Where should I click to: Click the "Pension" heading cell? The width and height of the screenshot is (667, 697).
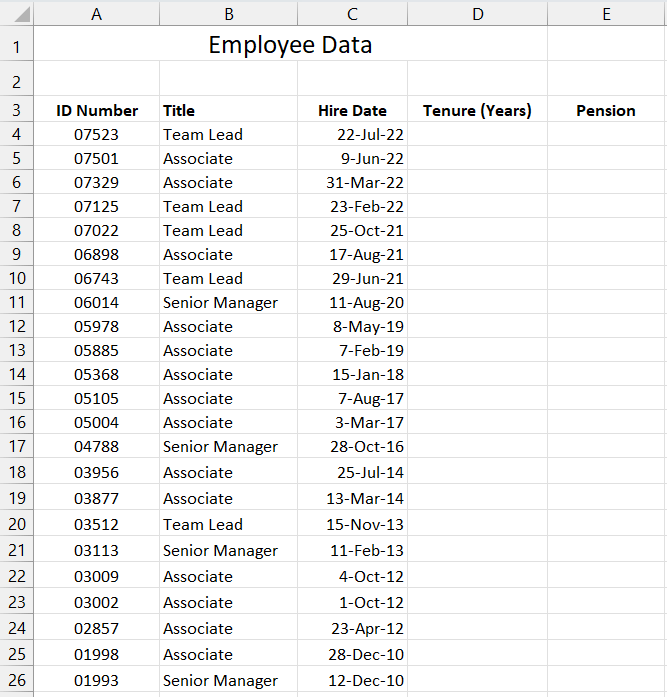coord(606,110)
